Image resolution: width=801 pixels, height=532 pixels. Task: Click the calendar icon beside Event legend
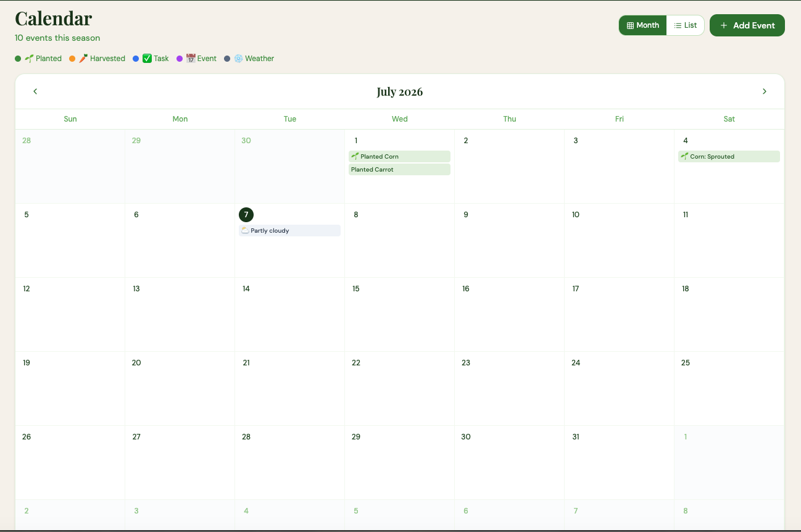[191, 59]
